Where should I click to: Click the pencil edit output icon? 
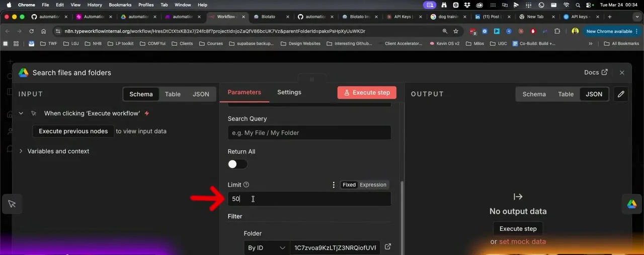pos(621,94)
